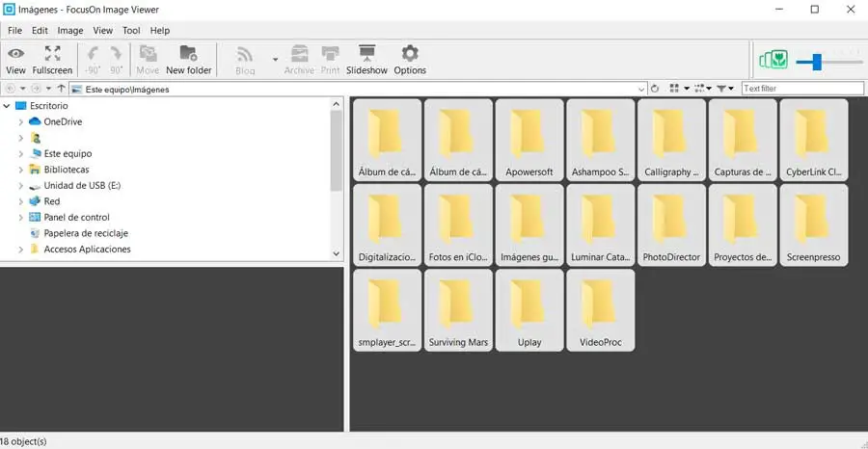Expand the Bibliotecas tree node

(x=20, y=170)
